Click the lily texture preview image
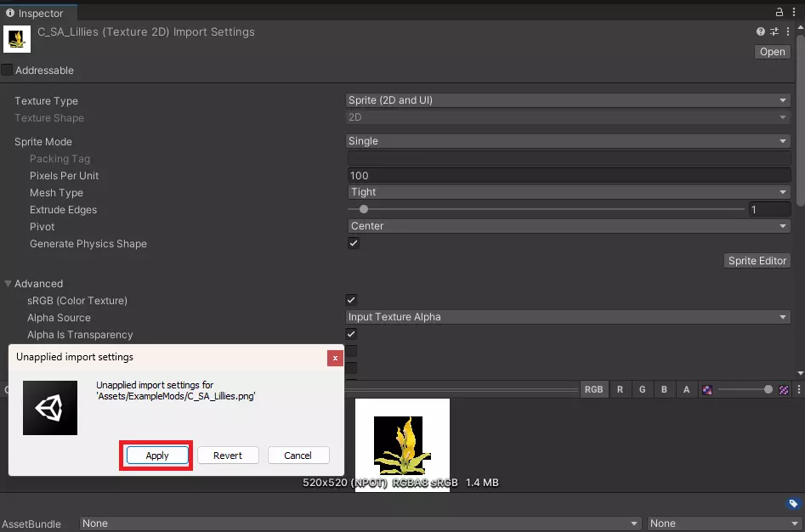 coord(402,444)
